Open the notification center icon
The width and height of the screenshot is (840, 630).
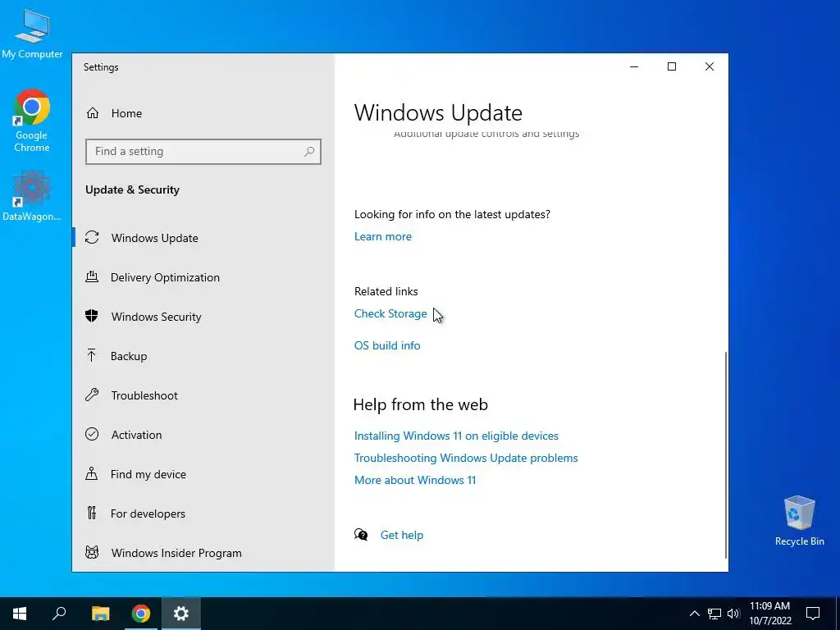point(813,614)
